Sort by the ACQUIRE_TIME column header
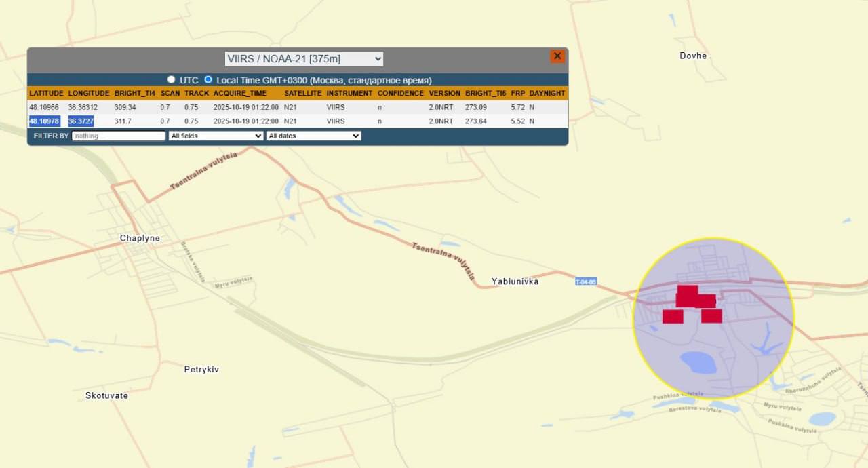 [240, 93]
